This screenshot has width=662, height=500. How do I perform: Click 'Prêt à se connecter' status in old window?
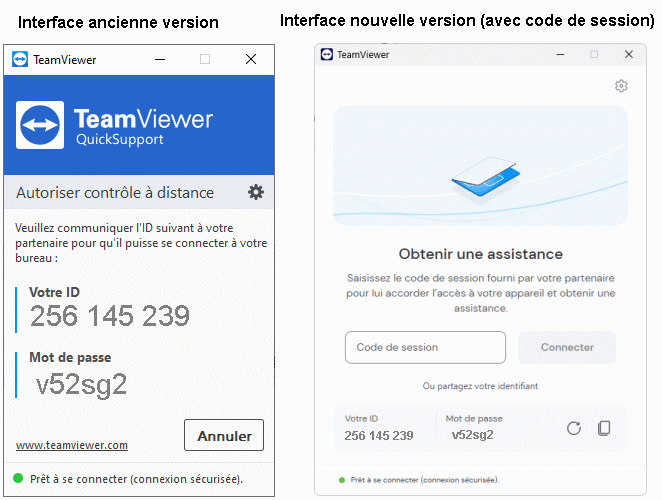click(x=136, y=479)
